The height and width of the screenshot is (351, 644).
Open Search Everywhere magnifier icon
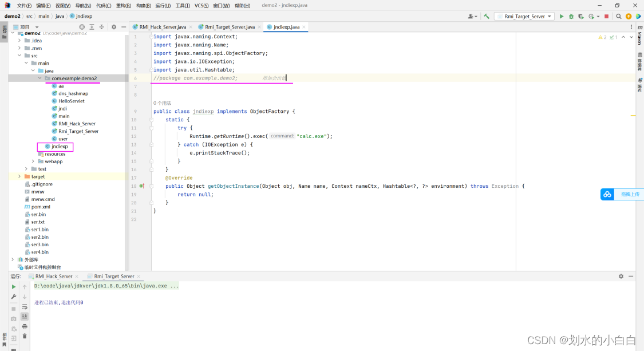tap(619, 17)
